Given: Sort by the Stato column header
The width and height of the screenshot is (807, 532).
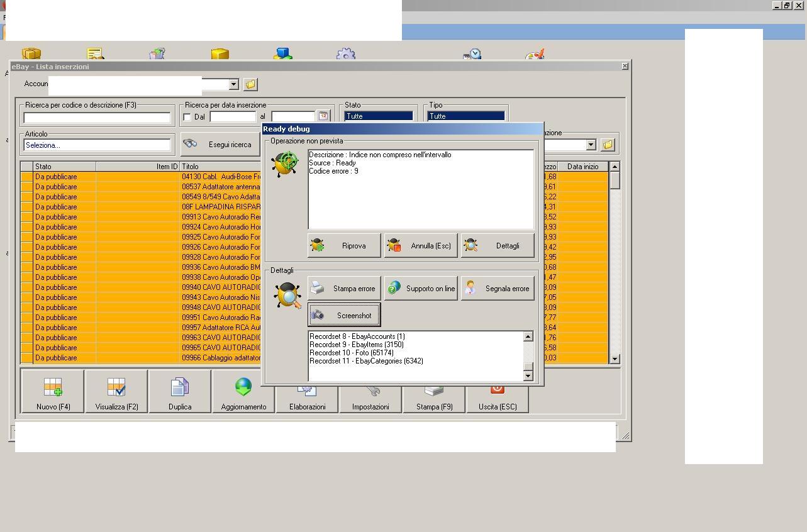Looking at the screenshot, I should coord(65,167).
